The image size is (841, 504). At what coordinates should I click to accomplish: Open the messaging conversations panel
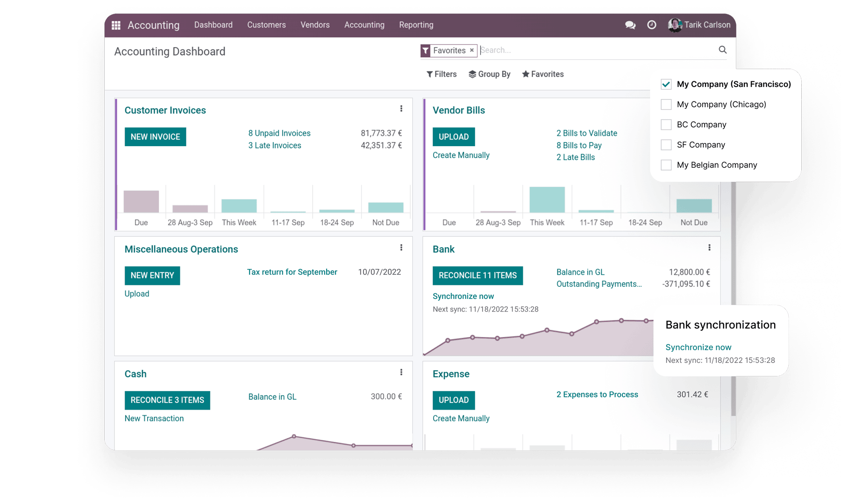[630, 25]
